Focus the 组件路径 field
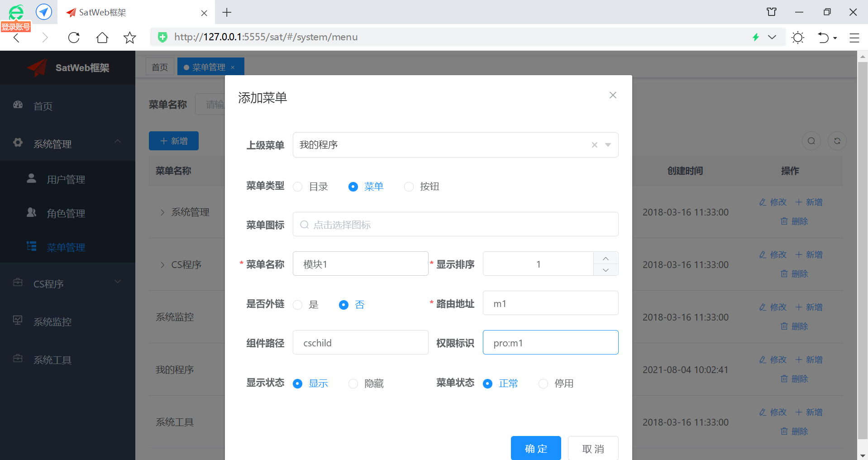Screen dimensions: 868x460 click(360, 342)
